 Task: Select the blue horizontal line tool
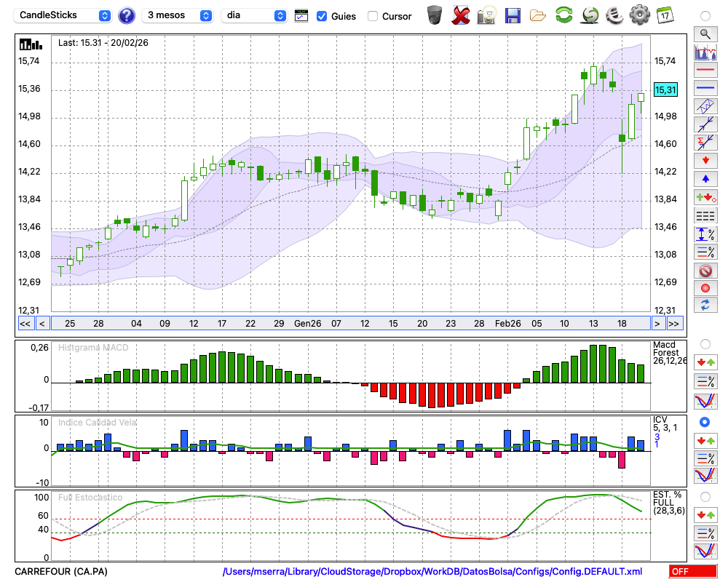coord(705,87)
